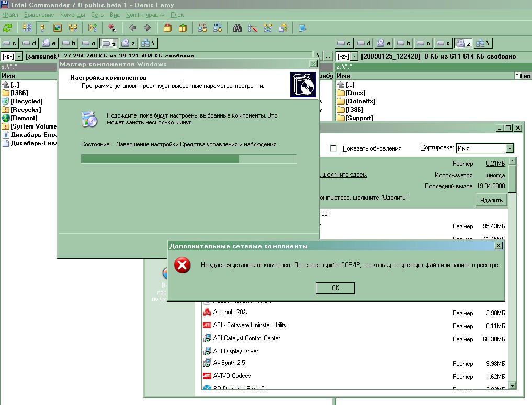Viewport: 532px width, 405px height.
Task: Select the full details view toolbar icon
Action: (42, 28)
